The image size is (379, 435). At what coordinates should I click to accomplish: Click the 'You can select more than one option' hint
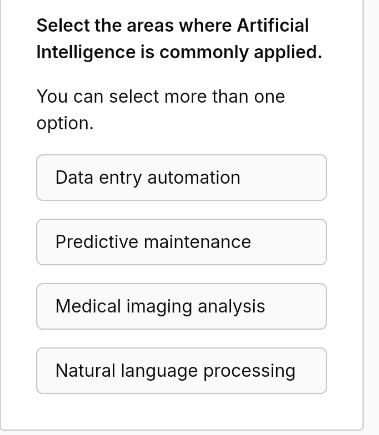[161, 110]
